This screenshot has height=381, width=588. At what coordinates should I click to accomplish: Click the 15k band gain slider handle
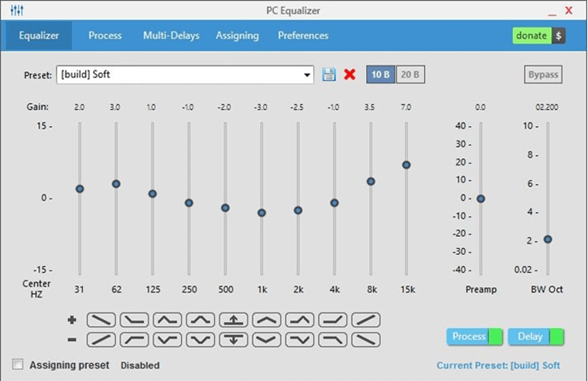coord(406,165)
